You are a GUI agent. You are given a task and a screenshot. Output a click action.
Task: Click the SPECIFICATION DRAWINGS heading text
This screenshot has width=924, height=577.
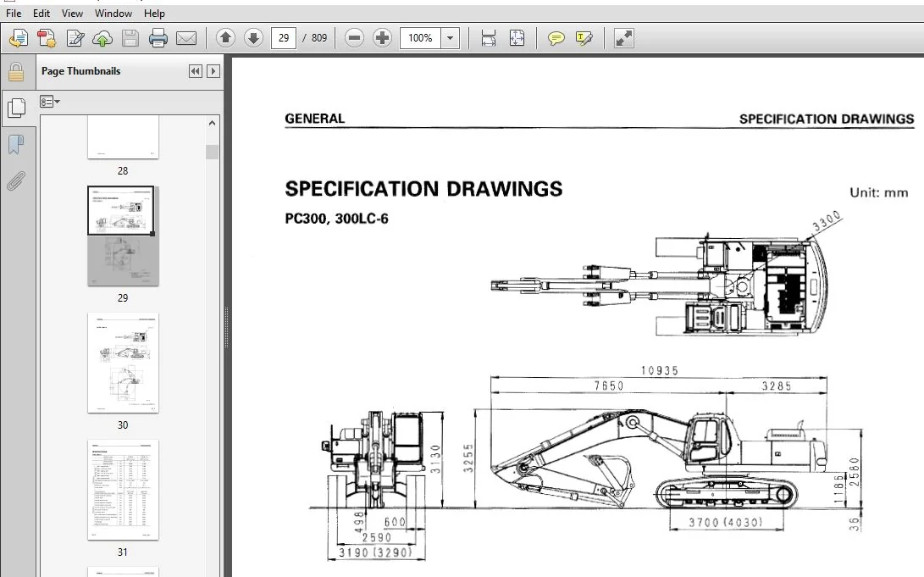coord(423,189)
